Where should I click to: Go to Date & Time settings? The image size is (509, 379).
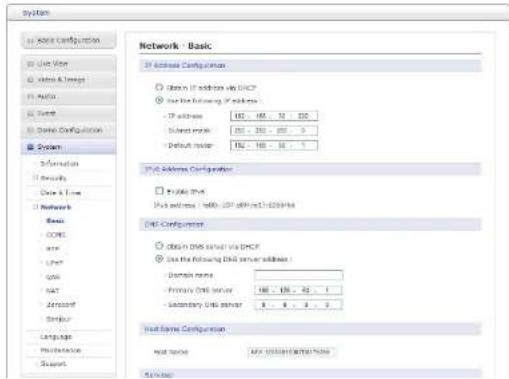(60, 193)
